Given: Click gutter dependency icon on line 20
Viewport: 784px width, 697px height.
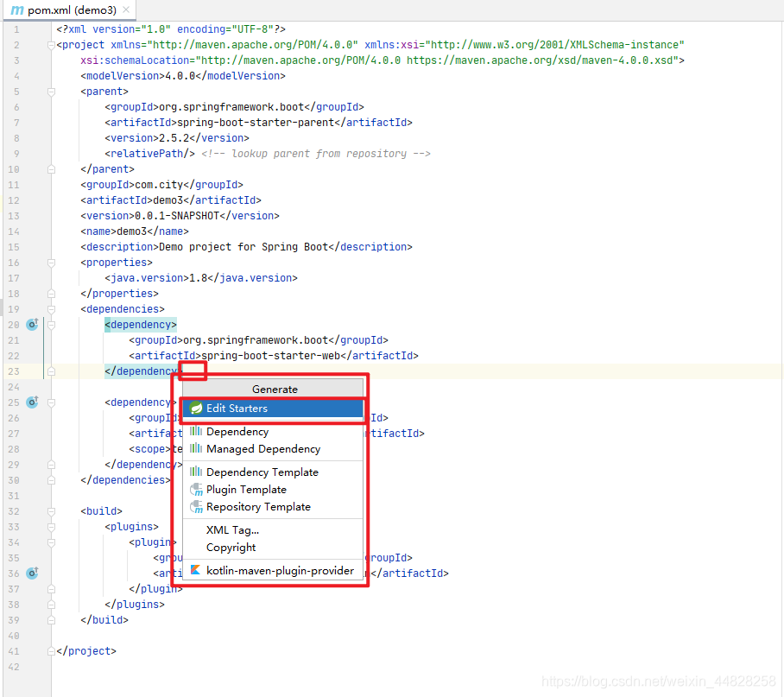Looking at the screenshot, I should (32, 325).
